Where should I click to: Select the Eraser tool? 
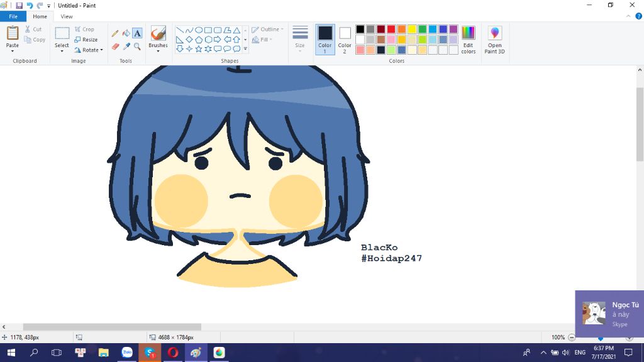tap(115, 47)
